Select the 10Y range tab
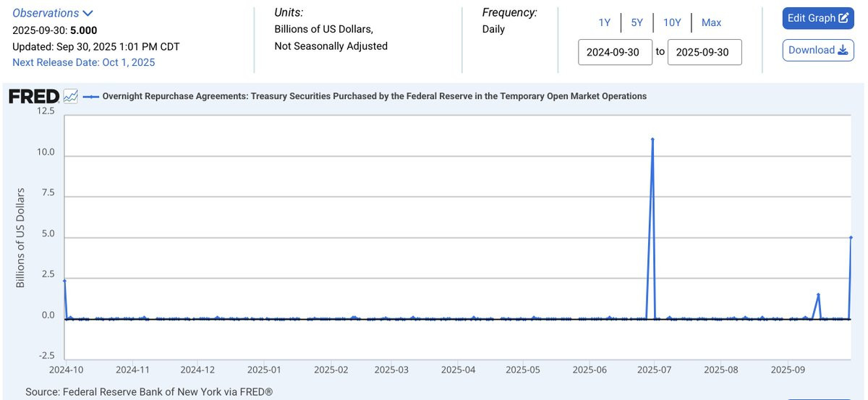Image resolution: width=868 pixels, height=400 pixels. [x=672, y=22]
